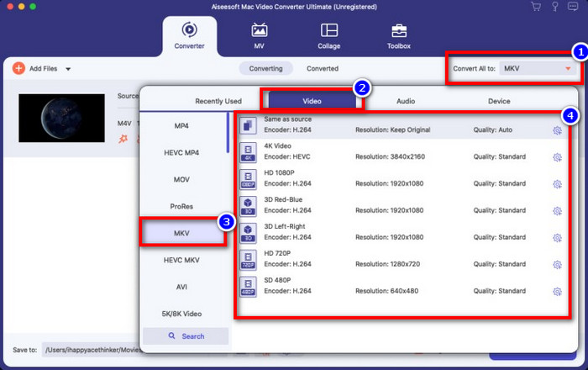Open settings gear for SD 480P

557,291
